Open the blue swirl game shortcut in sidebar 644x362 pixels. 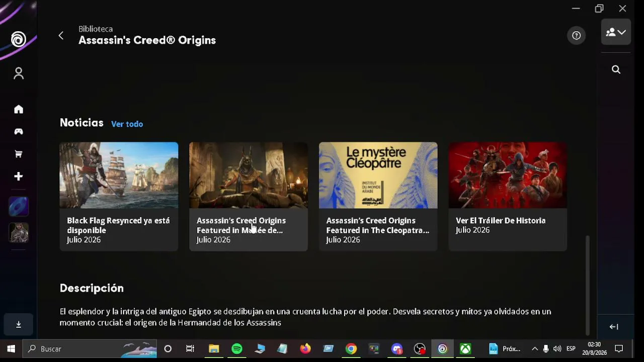19,207
